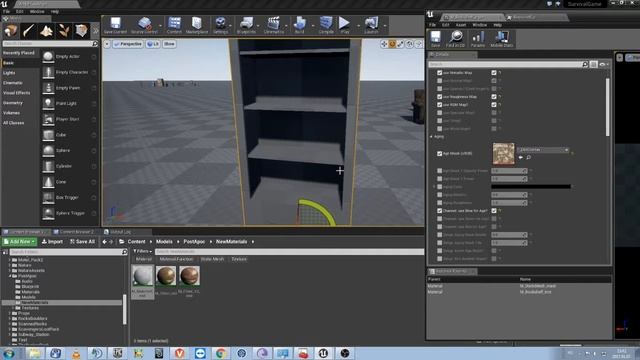Open the viewport options dropdown arrow
This screenshot has width=640, height=360.
(107, 44)
